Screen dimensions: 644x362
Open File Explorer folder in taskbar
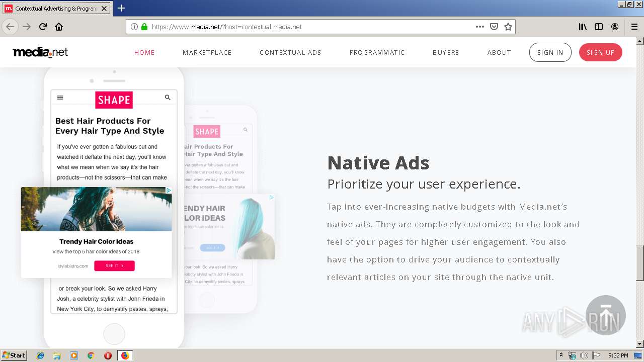57,355
